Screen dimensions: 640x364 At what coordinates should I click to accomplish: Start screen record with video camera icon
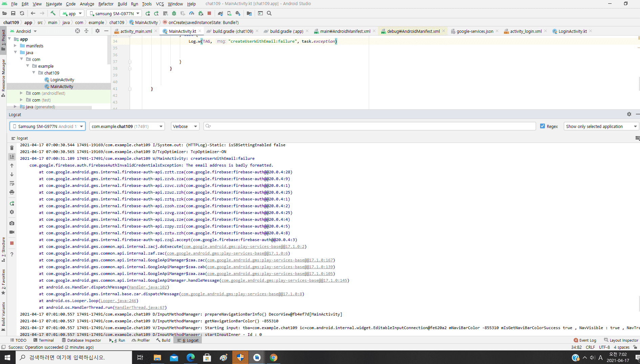pyautogui.click(x=12, y=232)
